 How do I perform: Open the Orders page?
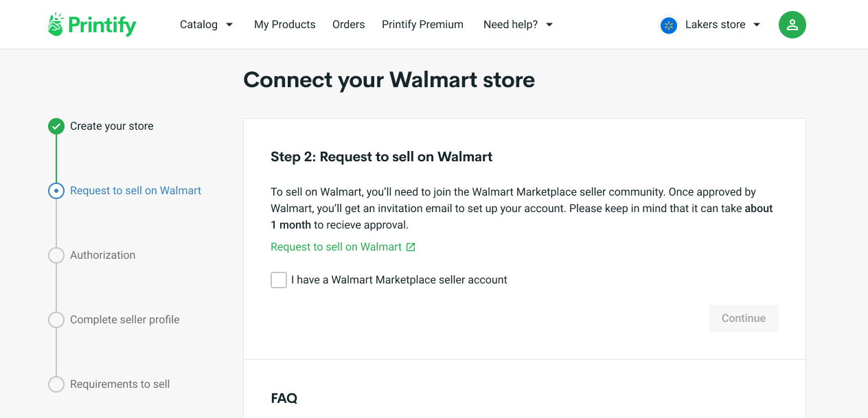(348, 24)
